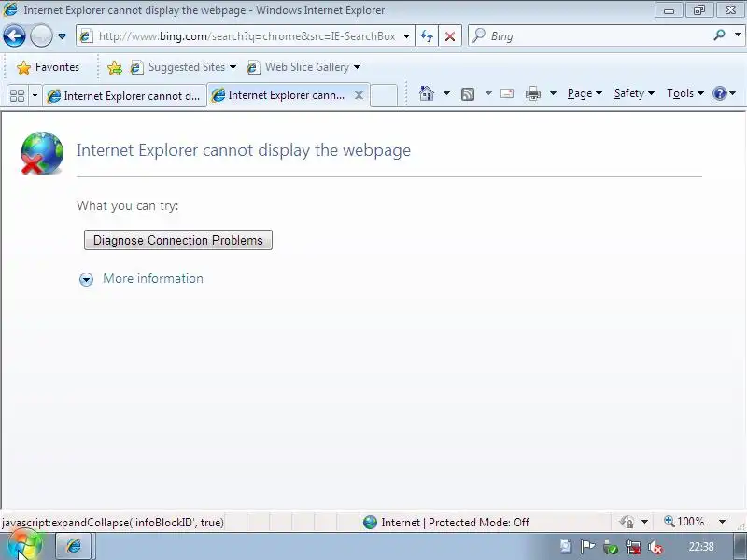Open the Safety menu
Viewport: 747px width, 560px height.
(634, 93)
